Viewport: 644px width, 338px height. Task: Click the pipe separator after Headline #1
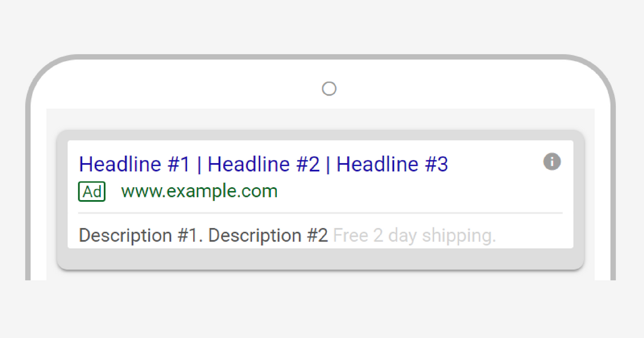point(199,165)
